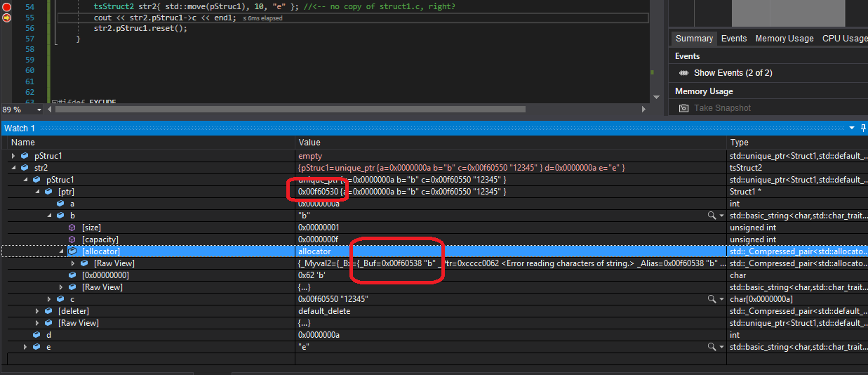Viewport: 868px width, 375px height.
Task: Select the 'empty' value of top-level pStruc1
Action: coord(310,156)
